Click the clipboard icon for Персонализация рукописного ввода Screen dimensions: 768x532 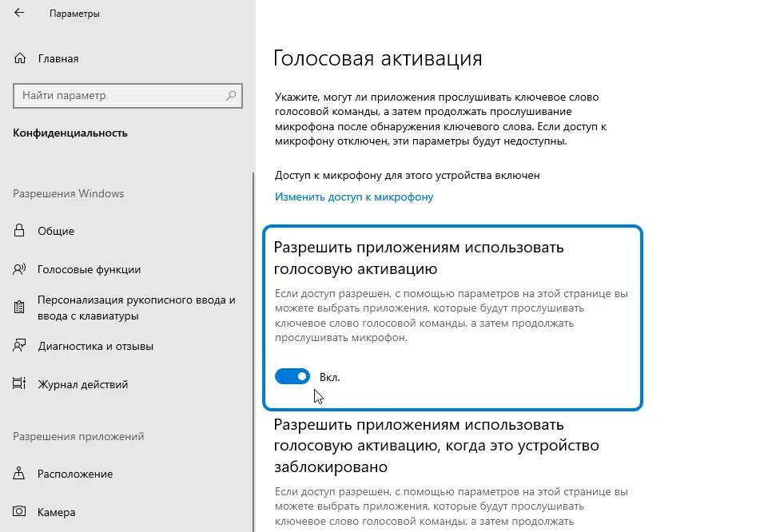click(19, 308)
